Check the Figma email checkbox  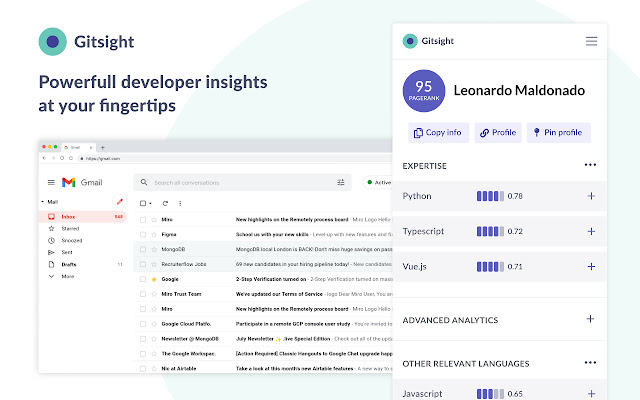[x=143, y=234]
